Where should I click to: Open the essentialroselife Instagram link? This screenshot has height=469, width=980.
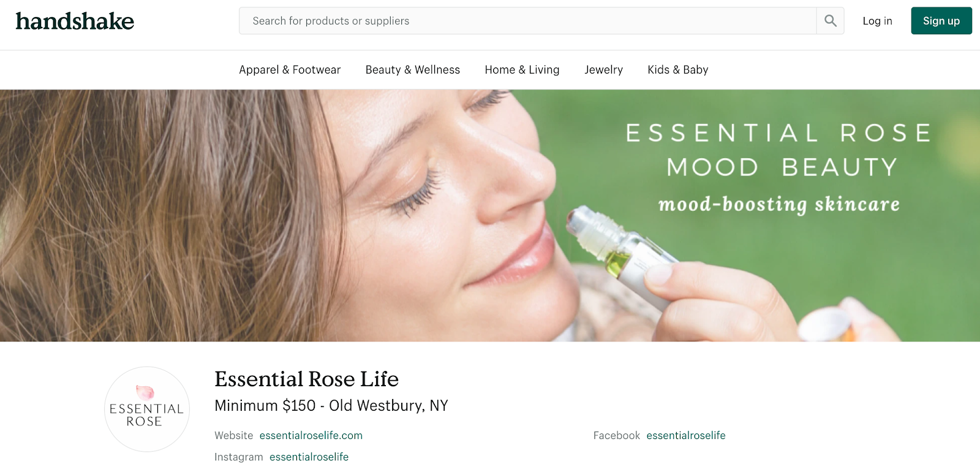(x=309, y=457)
